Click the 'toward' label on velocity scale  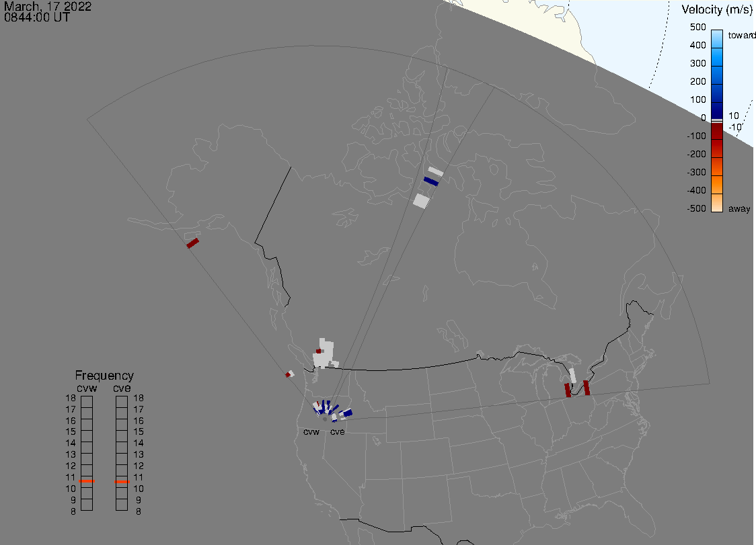click(741, 35)
